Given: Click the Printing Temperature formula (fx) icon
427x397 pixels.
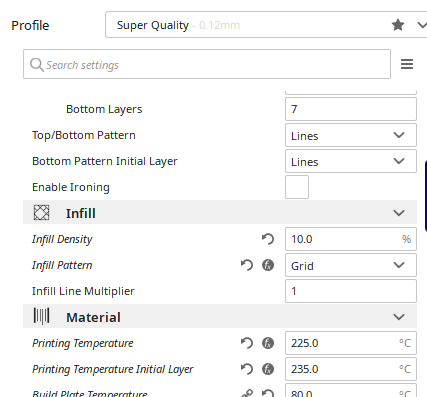Looking at the screenshot, I should 268,343.
